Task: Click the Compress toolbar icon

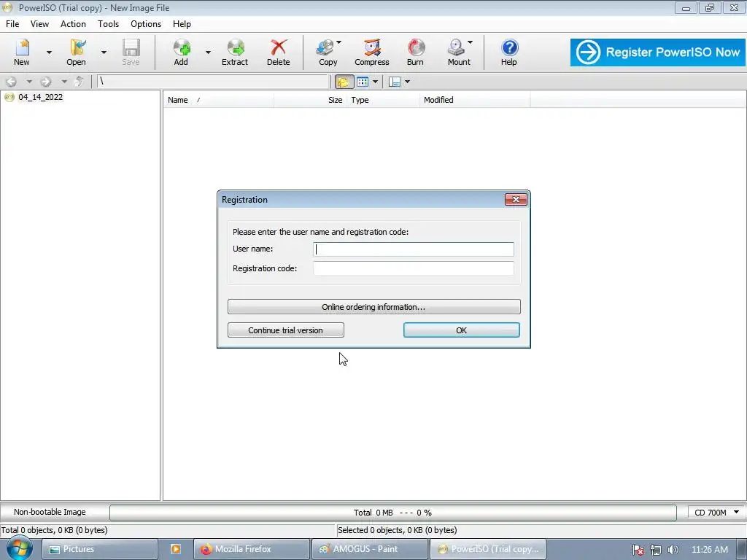Action: coord(372,52)
